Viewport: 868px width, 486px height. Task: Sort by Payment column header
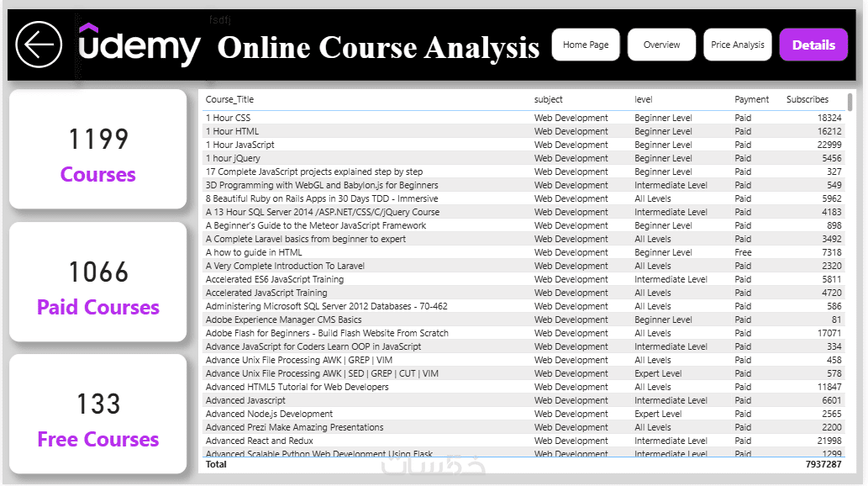(x=751, y=100)
